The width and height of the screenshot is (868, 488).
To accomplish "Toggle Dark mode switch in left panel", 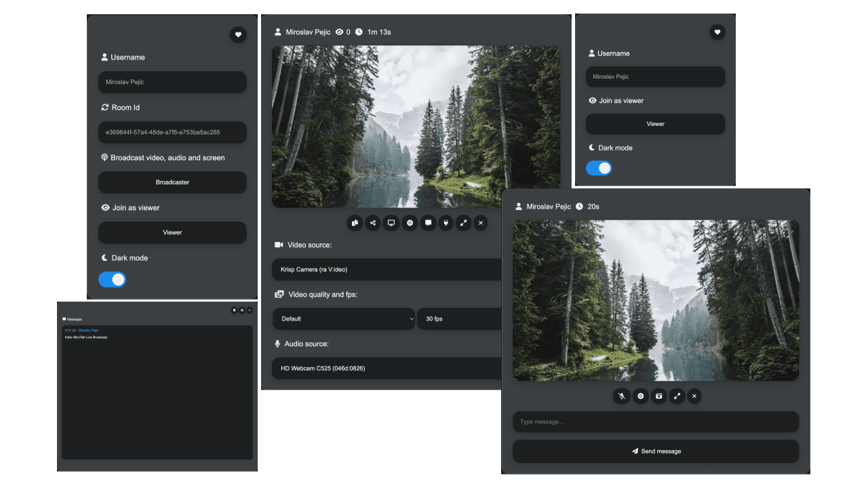I will click(x=113, y=279).
